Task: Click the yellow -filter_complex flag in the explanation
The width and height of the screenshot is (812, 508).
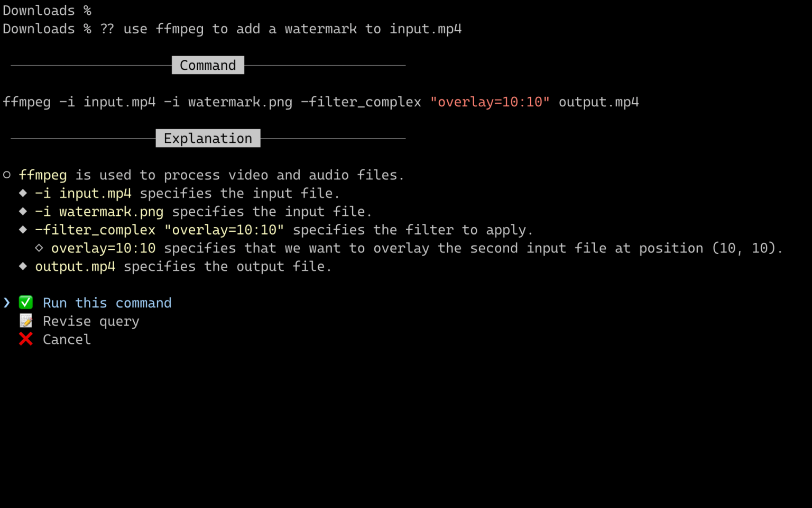Action: pos(95,229)
